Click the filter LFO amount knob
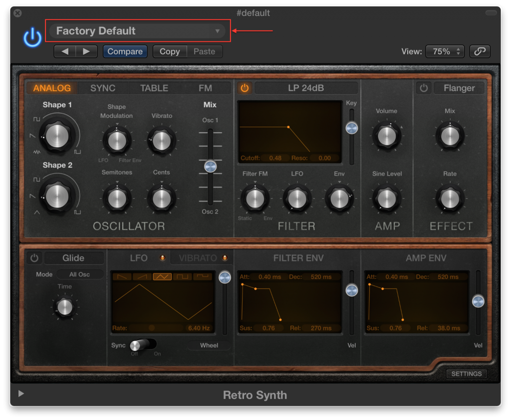This screenshot has height=420, width=511. 297,199
